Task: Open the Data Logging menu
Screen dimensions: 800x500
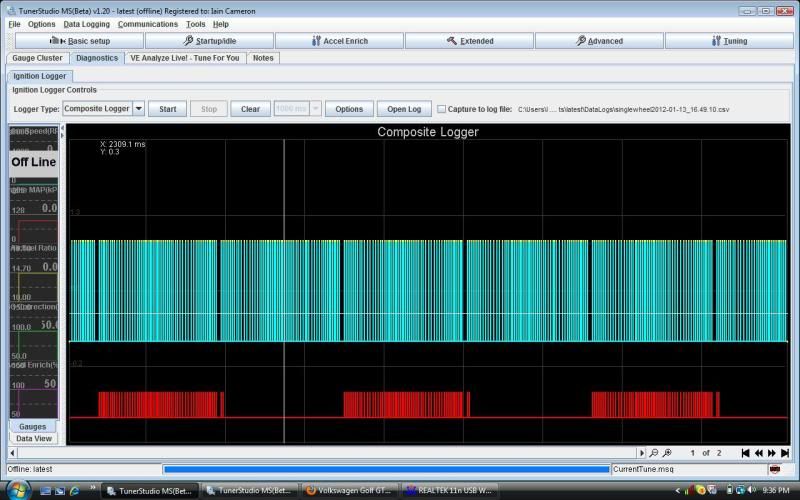Action: click(87, 24)
